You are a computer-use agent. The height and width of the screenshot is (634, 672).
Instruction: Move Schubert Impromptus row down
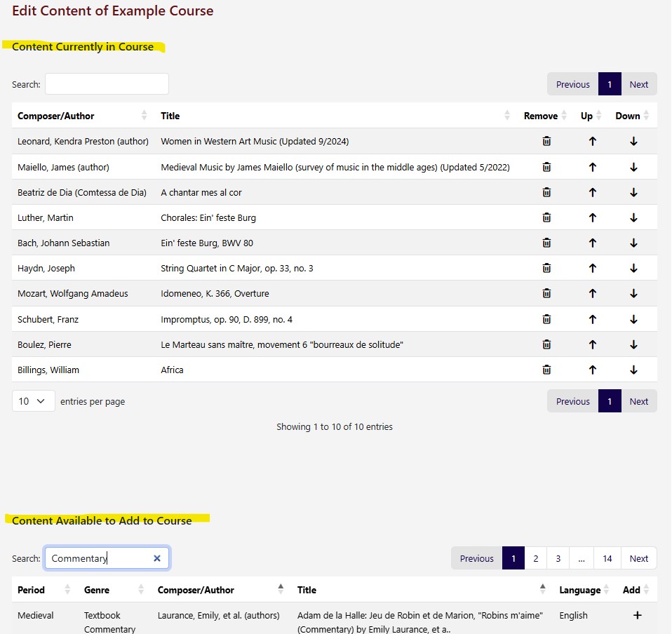633,319
